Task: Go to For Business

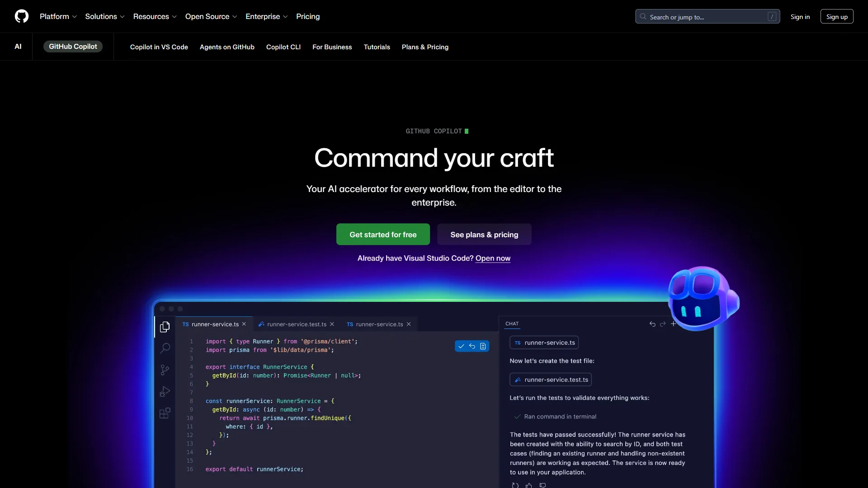Action: pos(332,47)
